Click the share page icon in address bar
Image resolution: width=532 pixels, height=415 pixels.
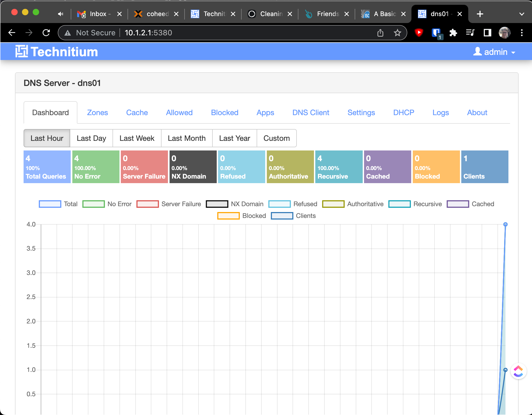[x=380, y=33]
